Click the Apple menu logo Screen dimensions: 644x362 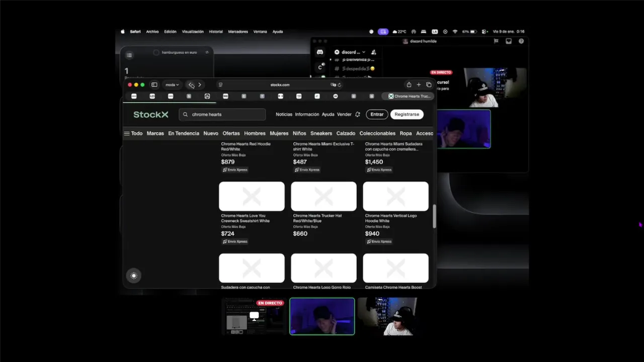pyautogui.click(x=123, y=32)
